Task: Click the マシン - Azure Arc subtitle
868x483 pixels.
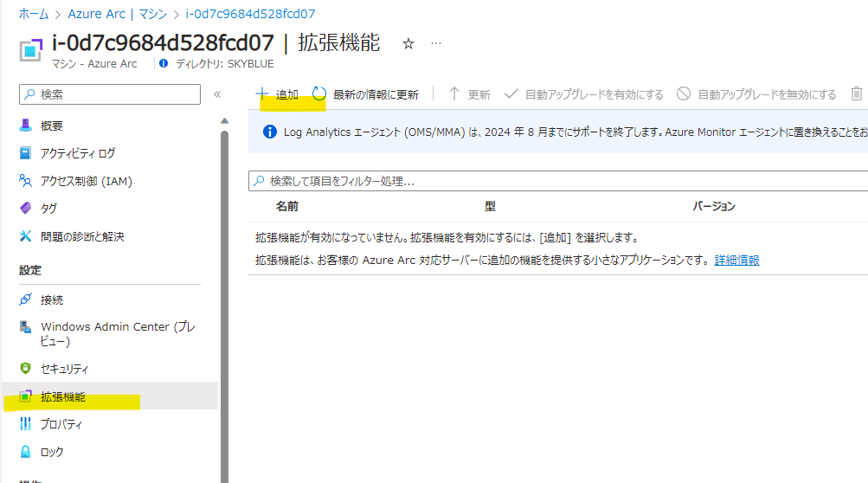Action: [x=94, y=64]
